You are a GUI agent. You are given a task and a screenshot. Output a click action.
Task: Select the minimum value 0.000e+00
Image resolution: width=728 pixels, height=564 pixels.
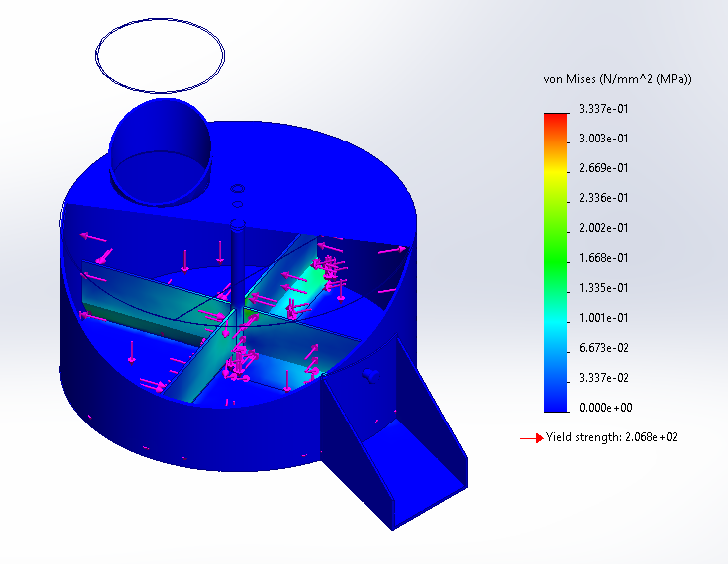[606, 408]
